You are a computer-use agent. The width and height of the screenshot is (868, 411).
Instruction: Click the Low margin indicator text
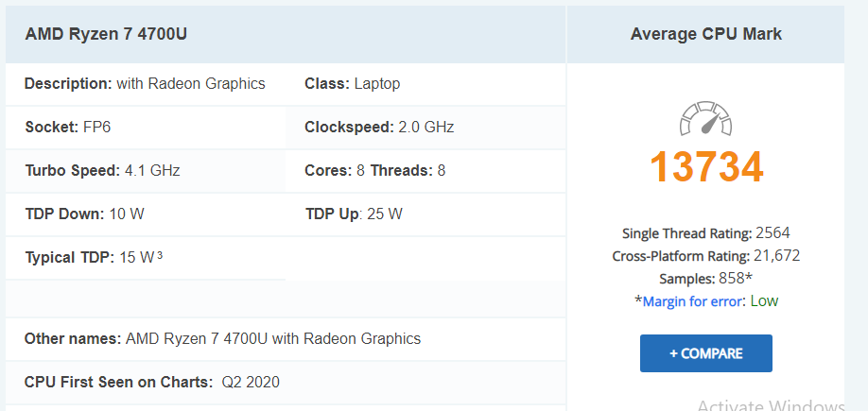click(765, 300)
